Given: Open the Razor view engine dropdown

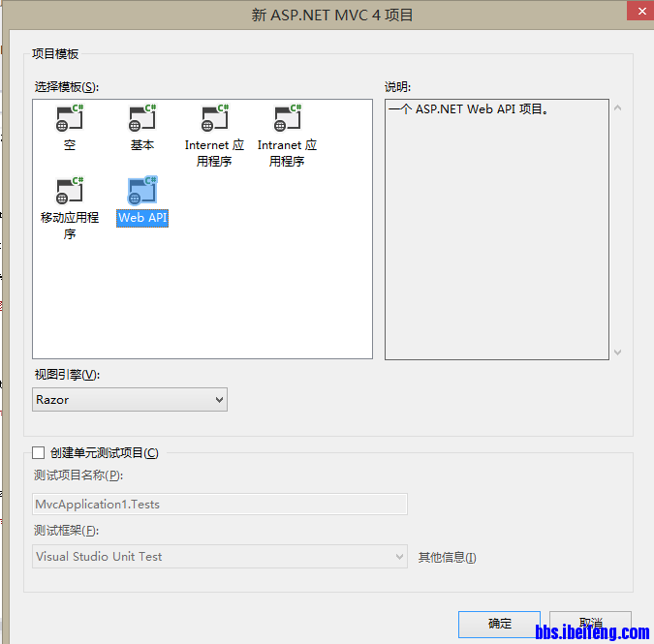Looking at the screenshot, I should pyautogui.click(x=130, y=399).
